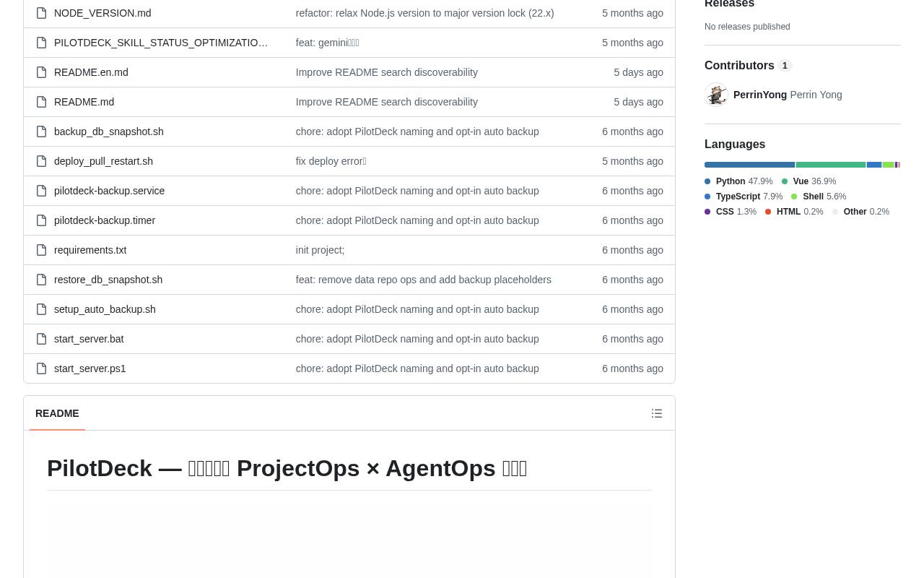View commit 'refactor: relax Node.js version' message
Image resolution: width=924 pixels, height=578 pixels.
(x=424, y=13)
